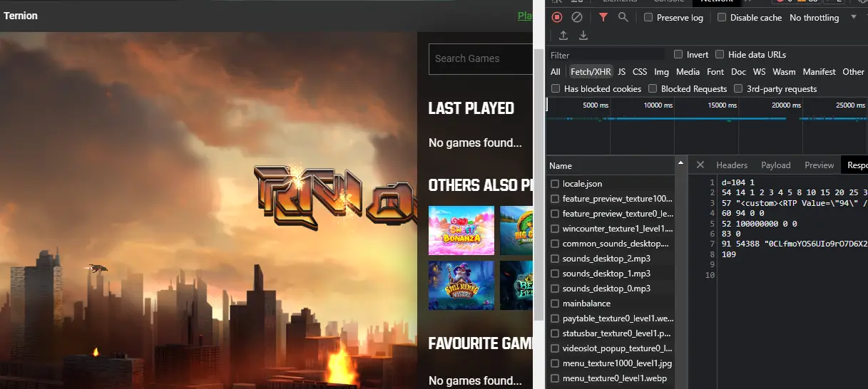Click response line d=104 1
868x389 pixels.
point(737,182)
